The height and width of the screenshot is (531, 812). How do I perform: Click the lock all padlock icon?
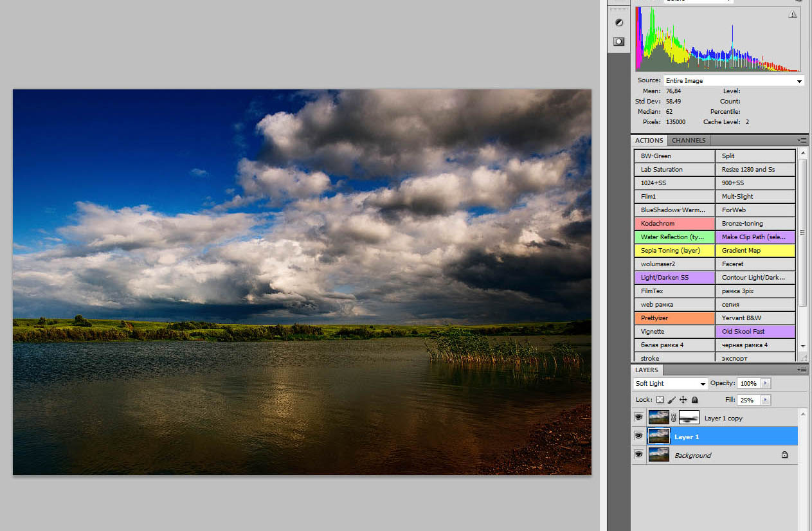click(694, 400)
